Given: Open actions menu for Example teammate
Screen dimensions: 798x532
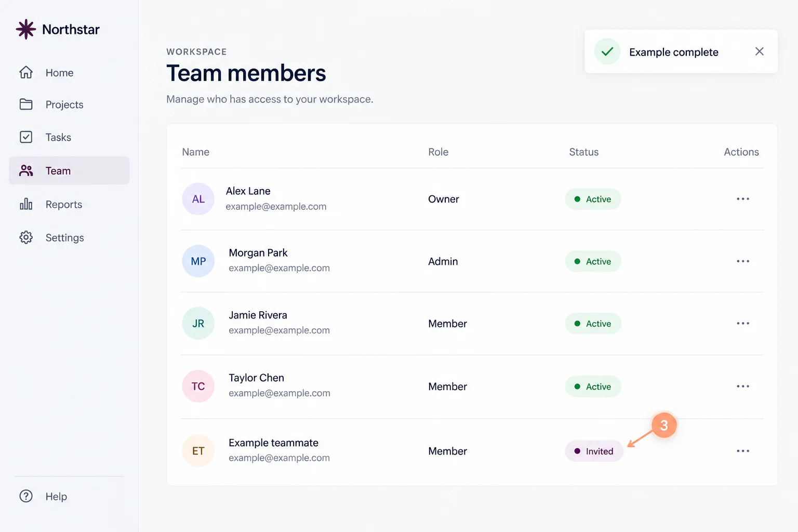Looking at the screenshot, I should (743, 451).
